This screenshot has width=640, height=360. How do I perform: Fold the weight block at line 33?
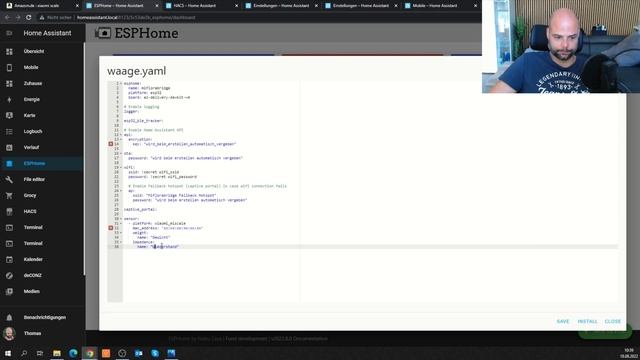(121, 233)
